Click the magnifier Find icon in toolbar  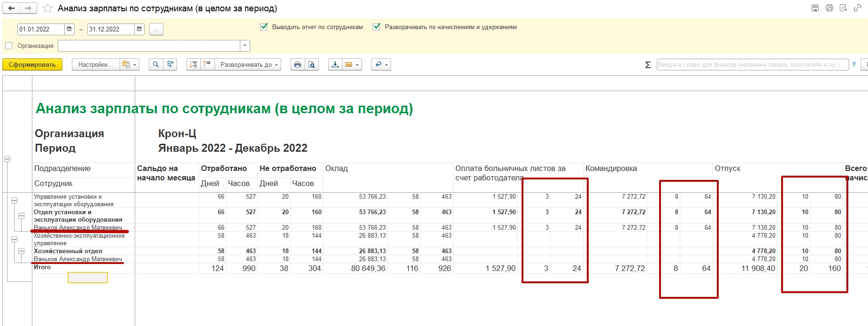click(x=156, y=65)
